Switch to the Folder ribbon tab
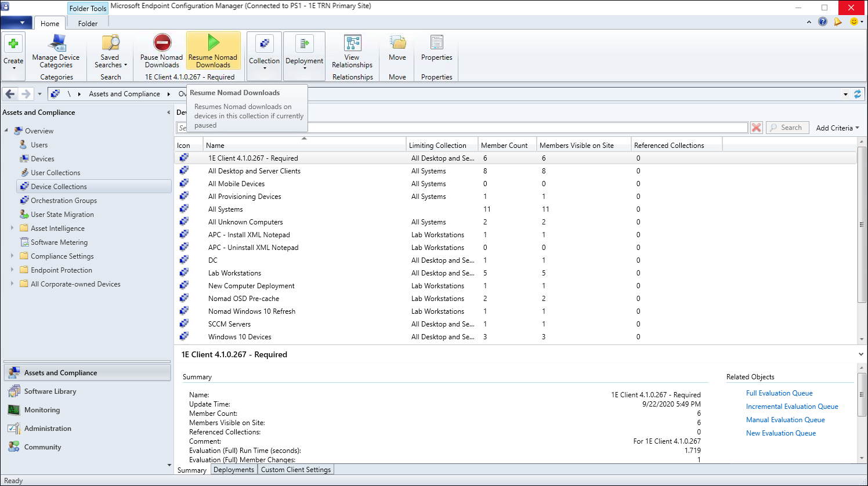Screen dimensions: 868x486 [88, 24]
